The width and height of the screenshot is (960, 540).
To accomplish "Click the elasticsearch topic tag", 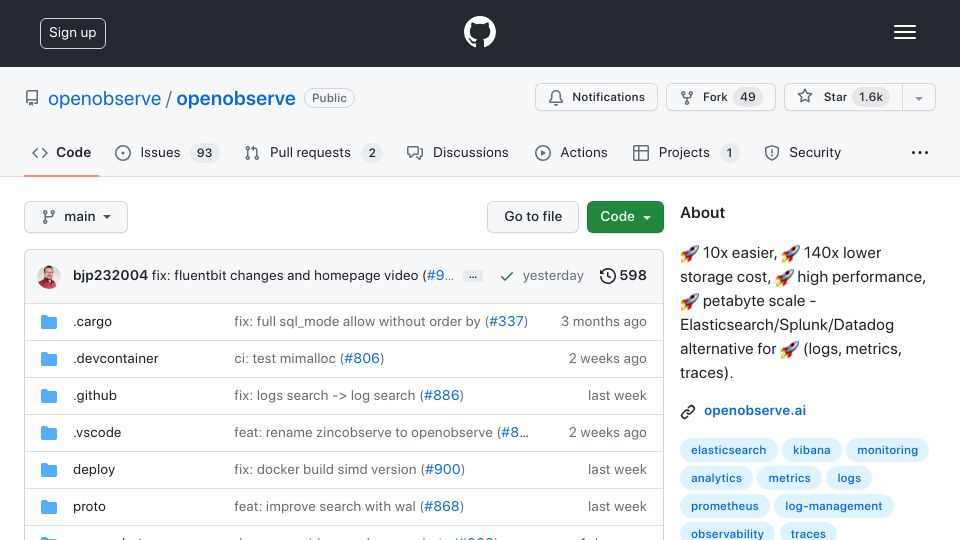I will point(729,450).
